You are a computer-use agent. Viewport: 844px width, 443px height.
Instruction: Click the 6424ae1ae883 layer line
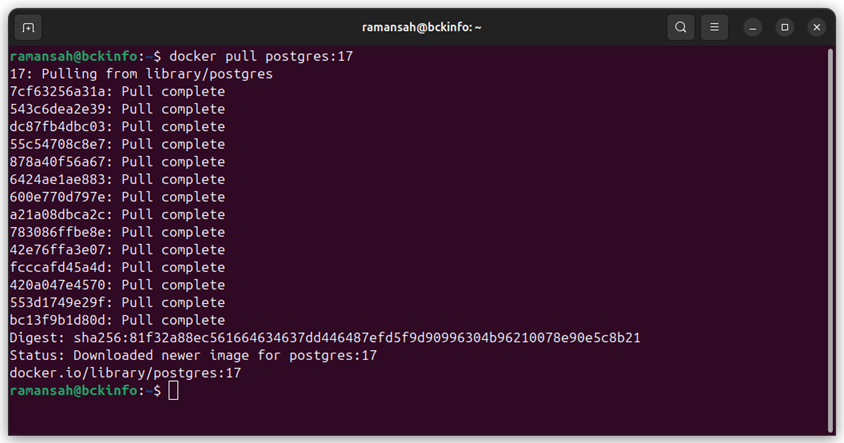(x=117, y=179)
